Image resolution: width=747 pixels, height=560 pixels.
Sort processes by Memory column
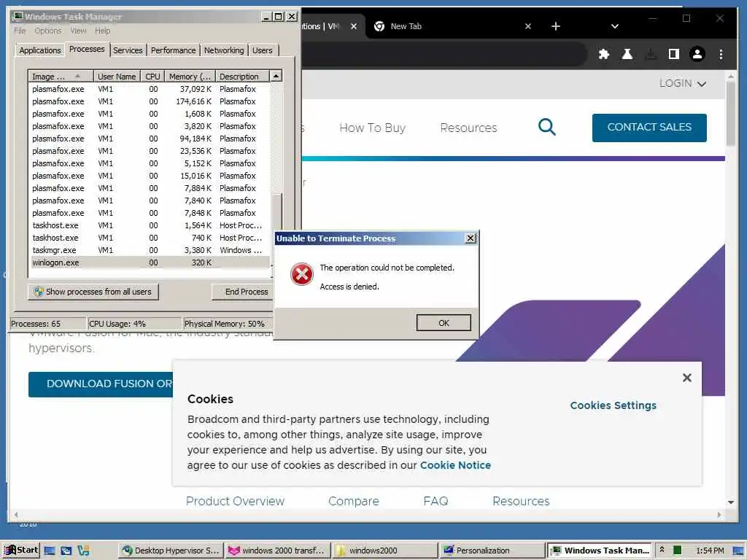[190, 76]
